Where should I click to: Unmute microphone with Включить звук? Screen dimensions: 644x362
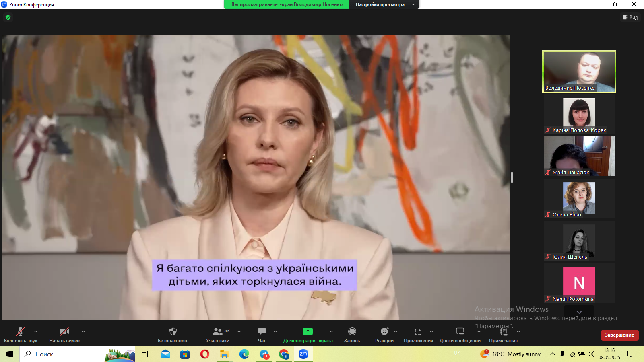(21, 335)
